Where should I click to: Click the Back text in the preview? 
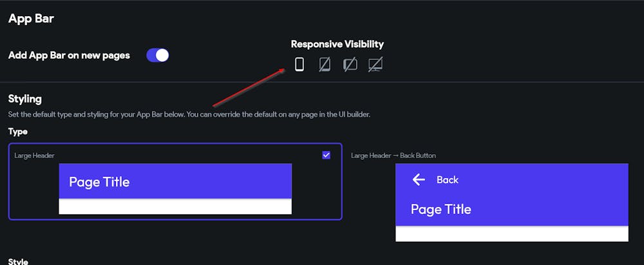[448, 180]
